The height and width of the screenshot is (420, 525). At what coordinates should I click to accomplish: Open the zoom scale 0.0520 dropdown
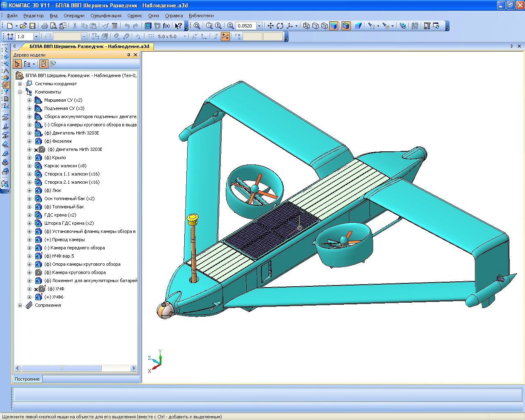point(259,26)
